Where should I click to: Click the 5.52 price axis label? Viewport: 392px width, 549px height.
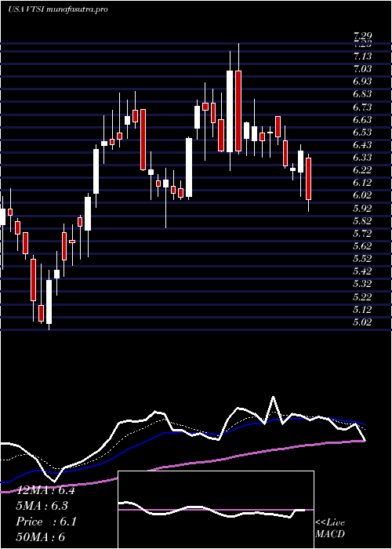pos(362,259)
